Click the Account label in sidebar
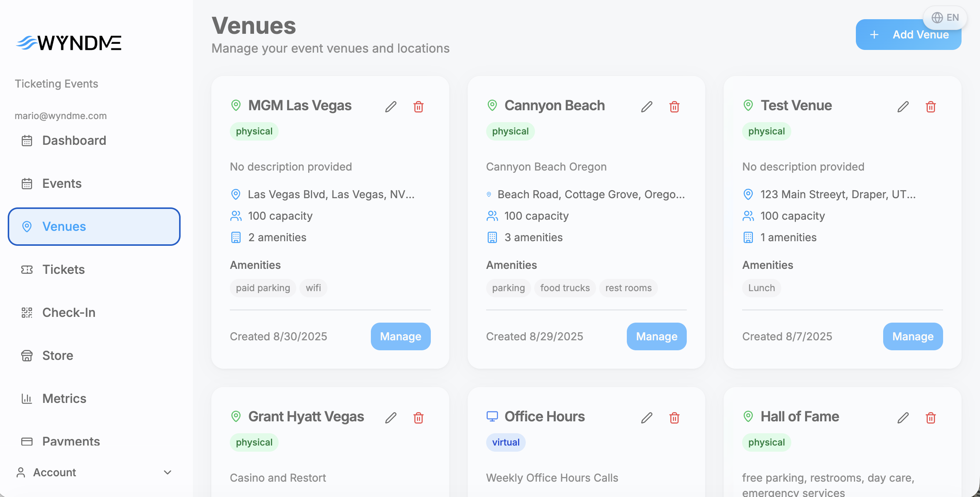This screenshot has height=497, width=980. click(x=55, y=472)
